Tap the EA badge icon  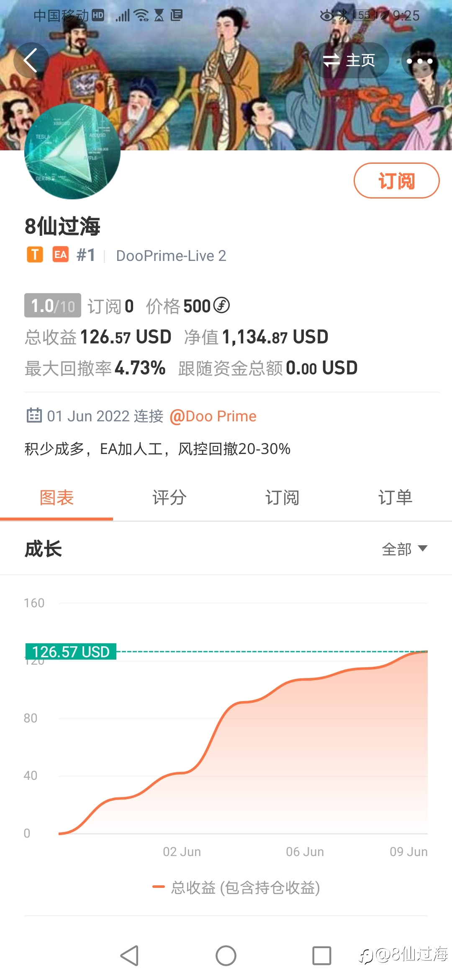coord(61,255)
